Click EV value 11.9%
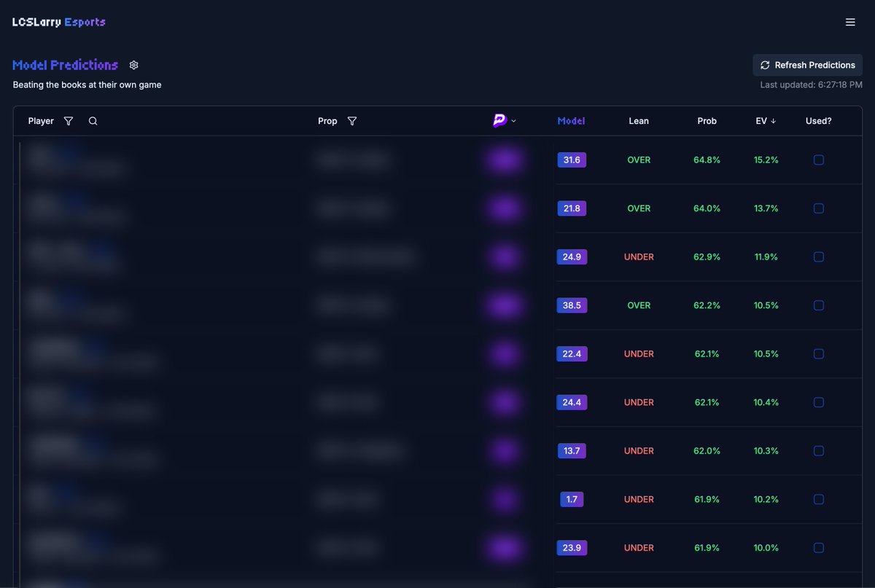Image resolution: width=875 pixels, height=588 pixels. coord(766,256)
